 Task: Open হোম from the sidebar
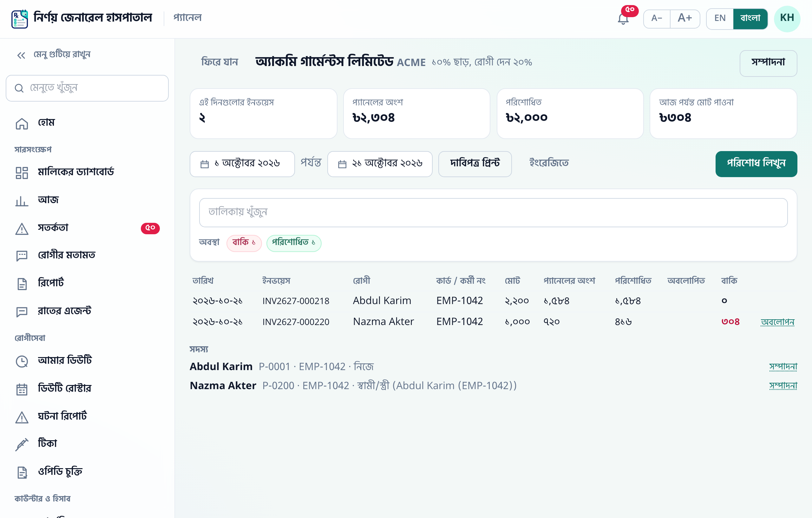tap(87, 123)
